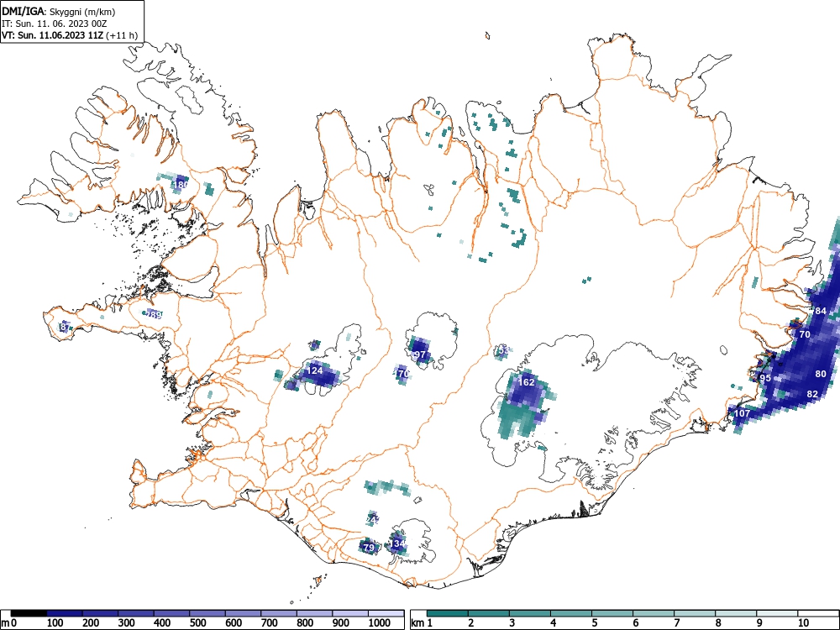Click the "(+11 h)" forecast offset text
Screen dimensions: 840x630
point(122,35)
